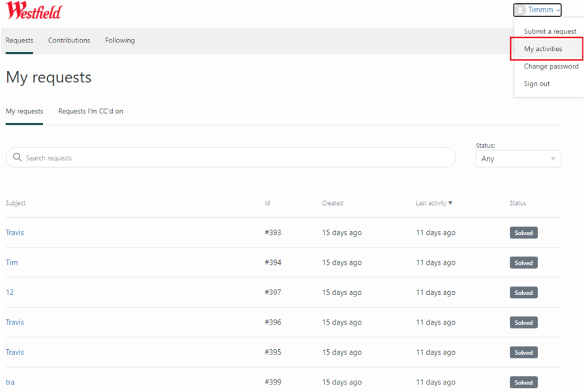Select My activities from user menu
This screenshot has width=588, height=391.
coord(543,49)
